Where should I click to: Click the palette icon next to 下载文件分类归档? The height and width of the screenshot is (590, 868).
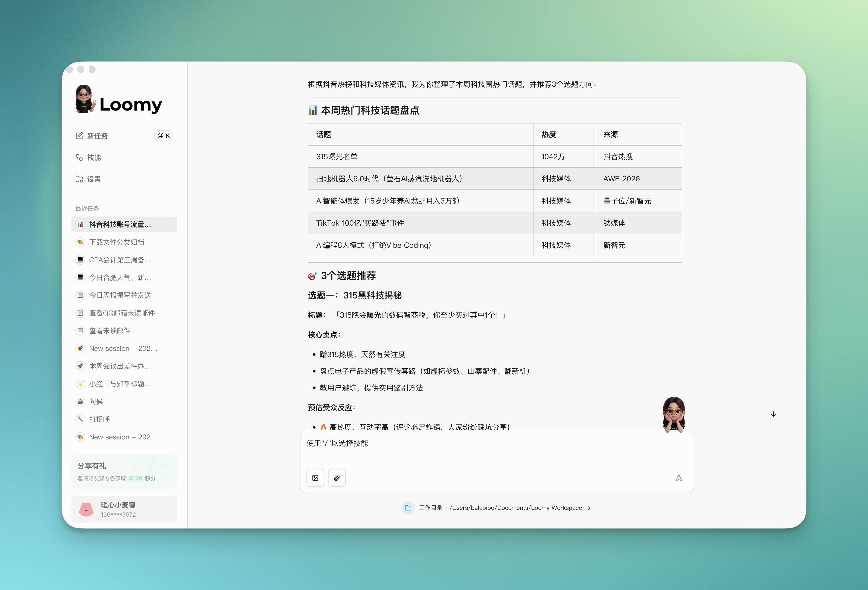80,242
